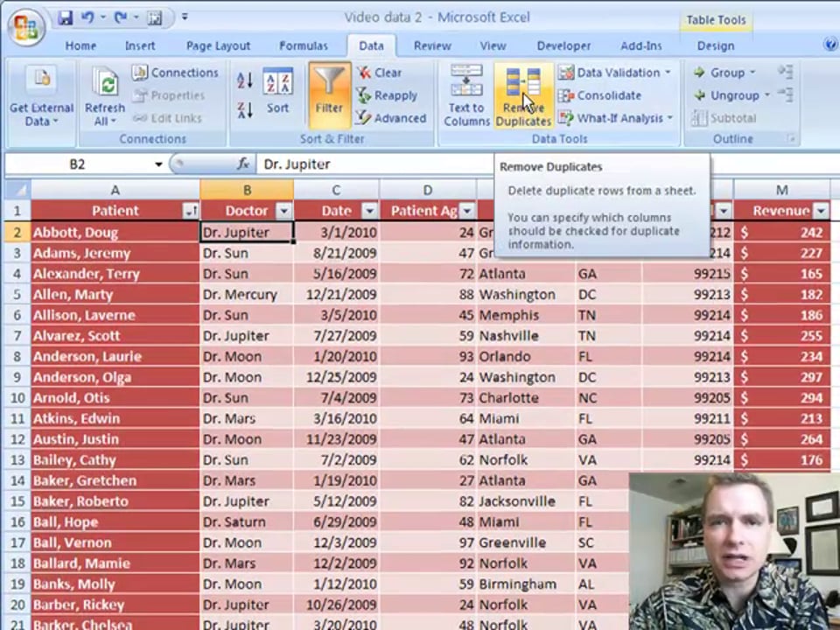Viewport: 840px width, 630px height.
Task: Expand Data Validation dropdown arrow
Action: click(x=668, y=73)
